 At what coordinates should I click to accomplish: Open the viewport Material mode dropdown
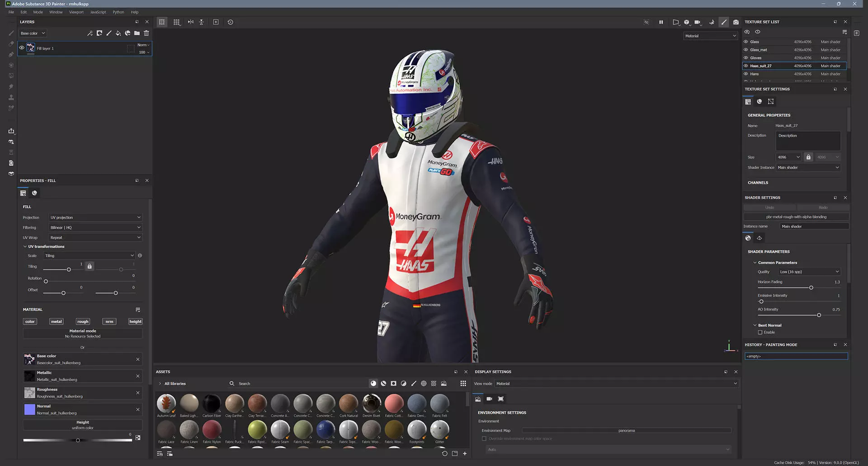pos(710,36)
